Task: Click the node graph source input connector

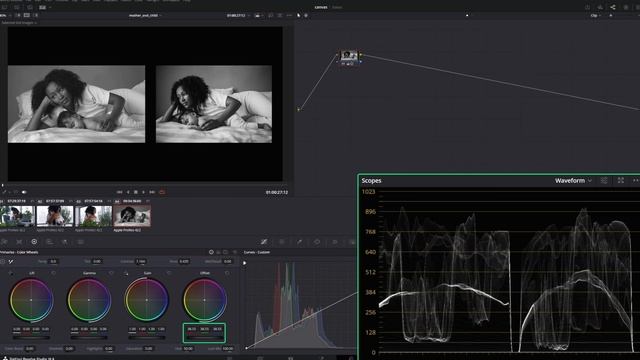Action: [x=298, y=109]
